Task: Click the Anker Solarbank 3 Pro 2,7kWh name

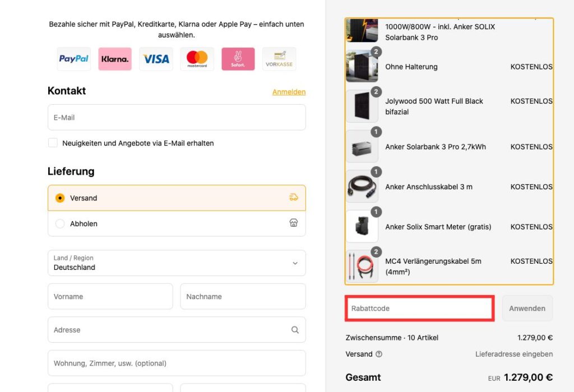Action: pyautogui.click(x=436, y=147)
